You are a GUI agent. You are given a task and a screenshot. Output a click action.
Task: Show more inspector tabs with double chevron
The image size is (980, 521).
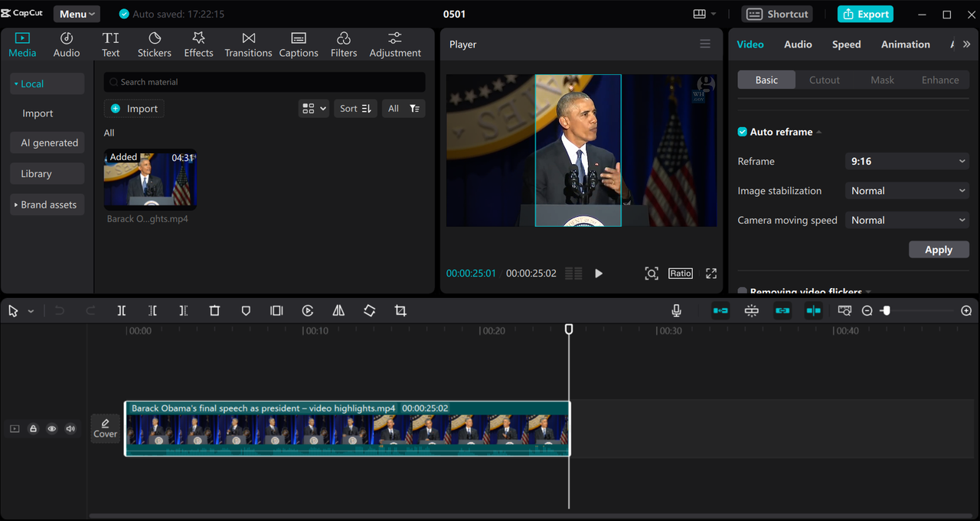pyautogui.click(x=967, y=44)
